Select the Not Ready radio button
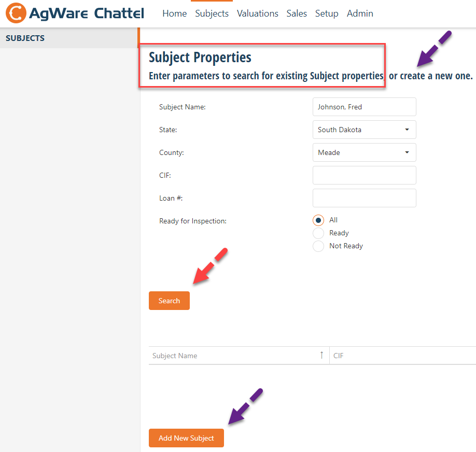 pos(318,246)
